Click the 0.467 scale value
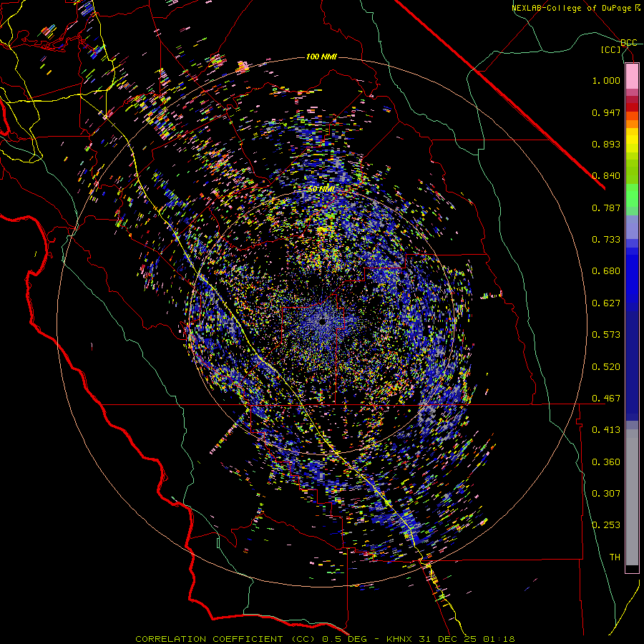The width and height of the screenshot is (644, 644). click(x=606, y=399)
